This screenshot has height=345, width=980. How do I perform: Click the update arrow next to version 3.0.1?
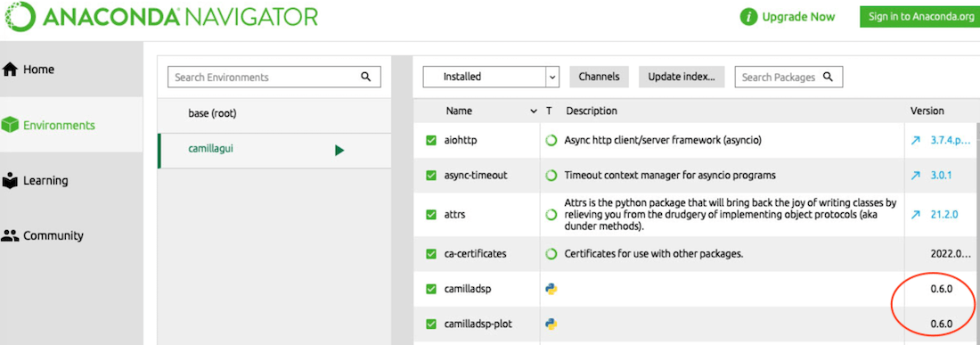[916, 176]
